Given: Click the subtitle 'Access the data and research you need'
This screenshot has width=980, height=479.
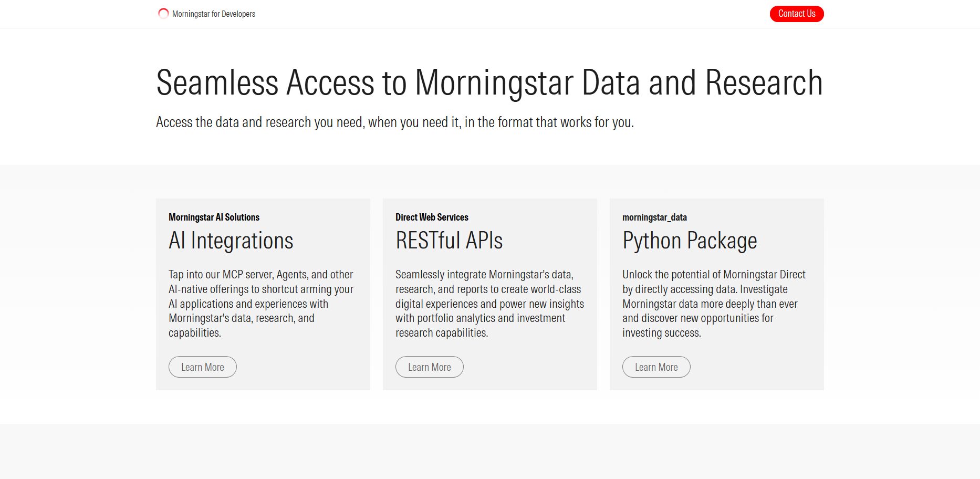Looking at the screenshot, I should tap(395, 122).
